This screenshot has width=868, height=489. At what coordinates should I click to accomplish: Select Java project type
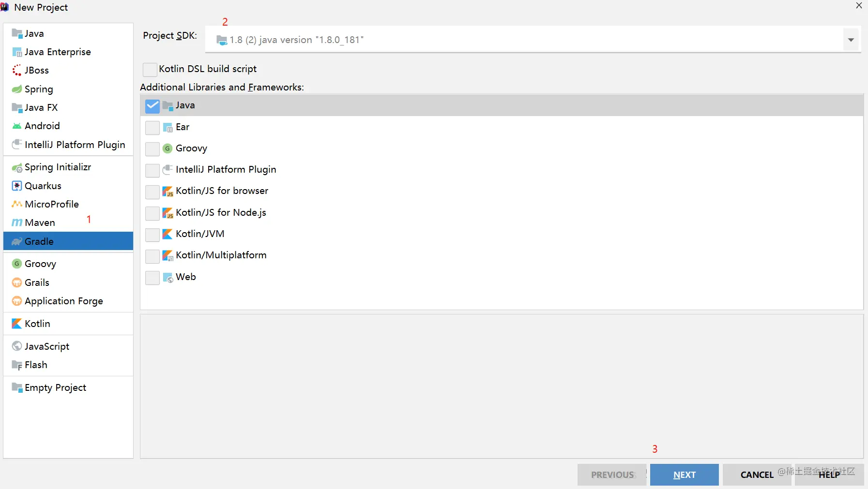68,33
